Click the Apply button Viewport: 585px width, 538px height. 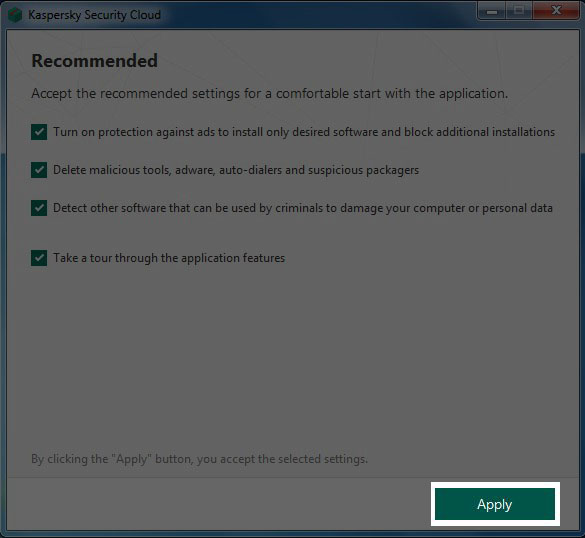495,504
